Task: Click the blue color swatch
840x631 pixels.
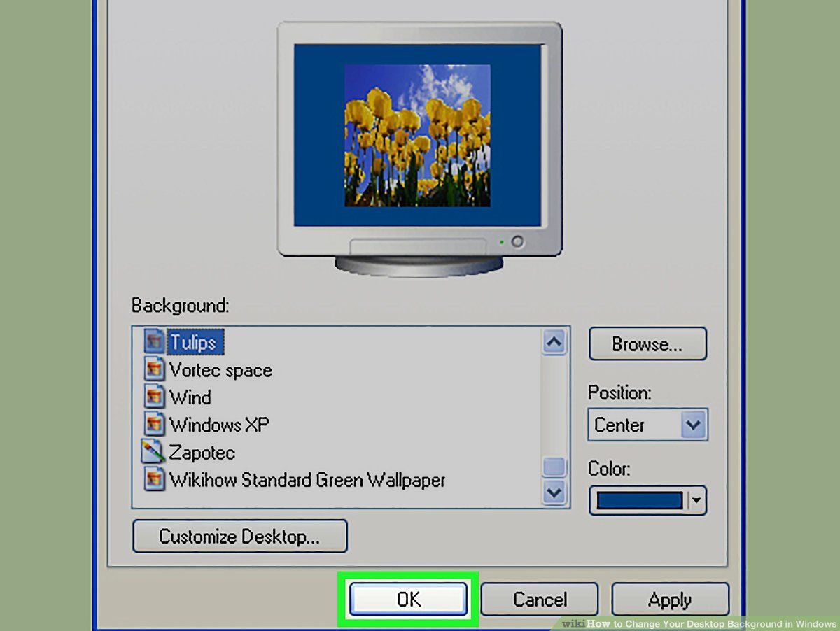Action: pos(639,501)
